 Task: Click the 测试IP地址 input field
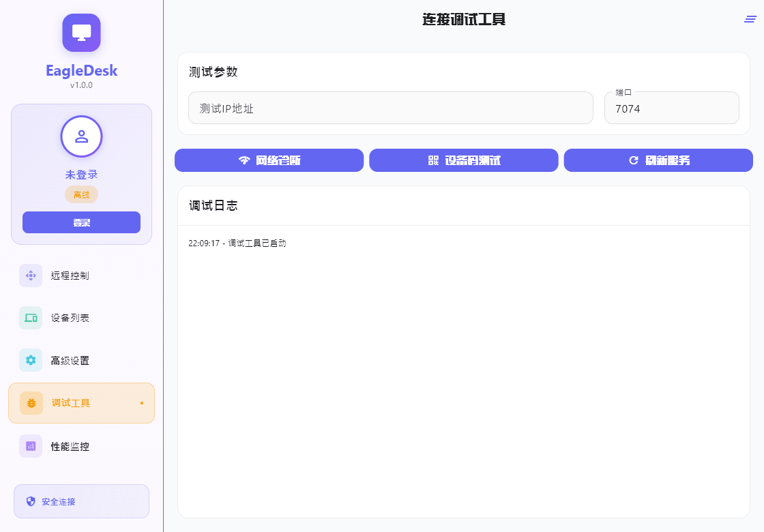point(390,108)
